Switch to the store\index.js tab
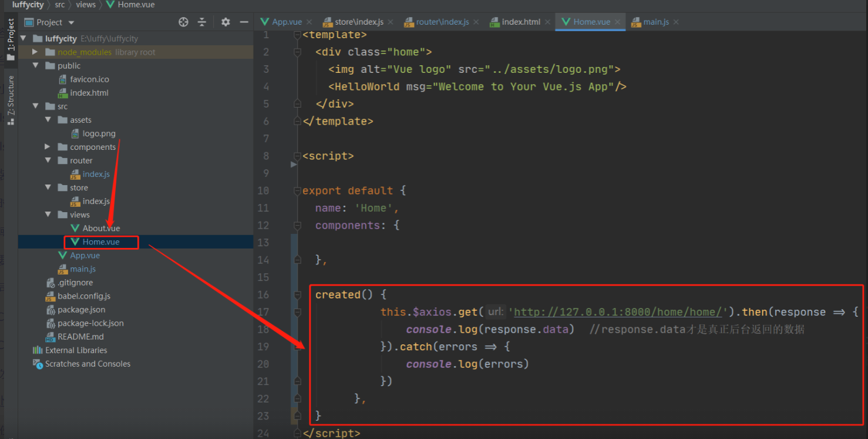This screenshot has height=439, width=868. pyautogui.click(x=359, y=22)
